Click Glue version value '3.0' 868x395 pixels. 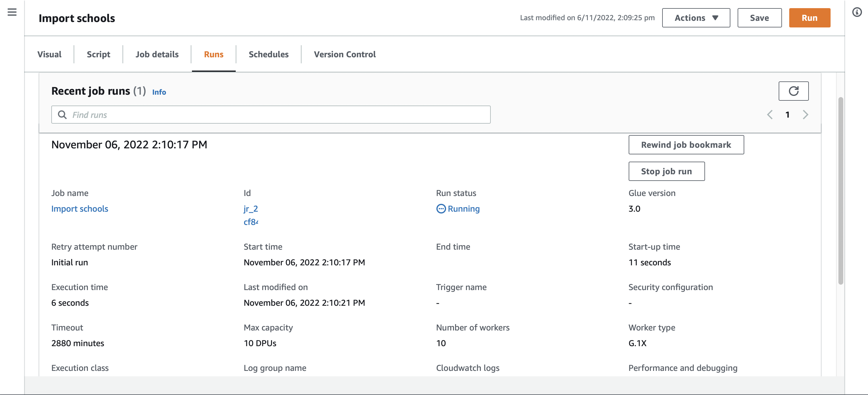634,209
